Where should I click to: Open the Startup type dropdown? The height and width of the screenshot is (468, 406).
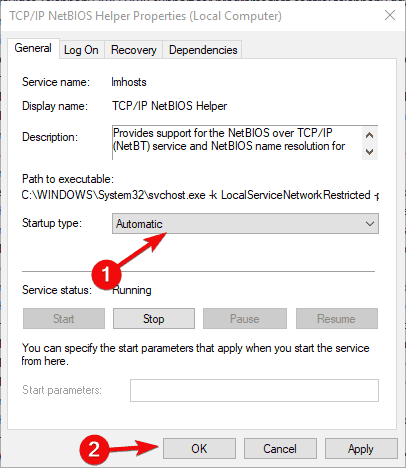245,224
